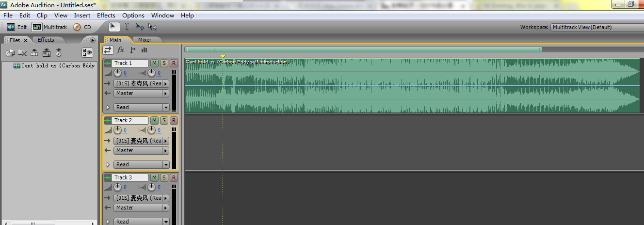644x225 pixels.
Task: Open Track 2 input device dropdown
Action: (141, 141)
